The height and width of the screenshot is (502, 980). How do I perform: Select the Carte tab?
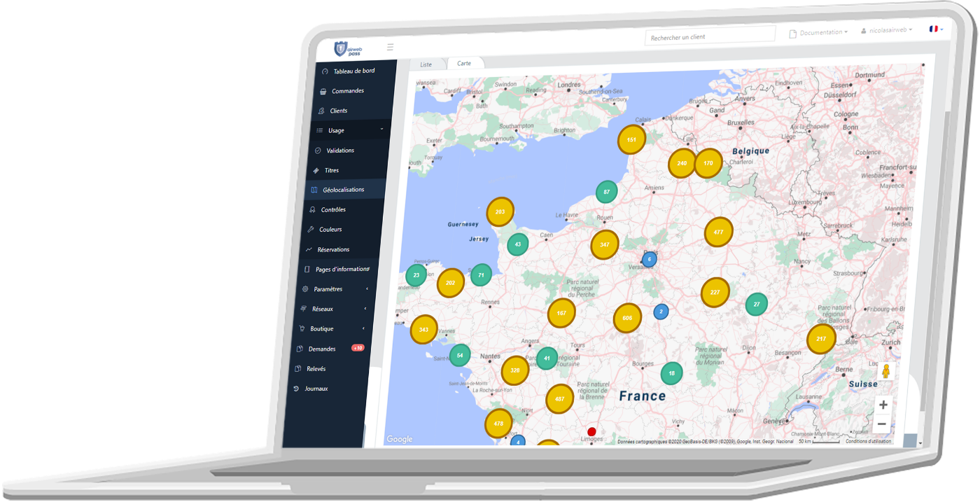pos(464,62)
